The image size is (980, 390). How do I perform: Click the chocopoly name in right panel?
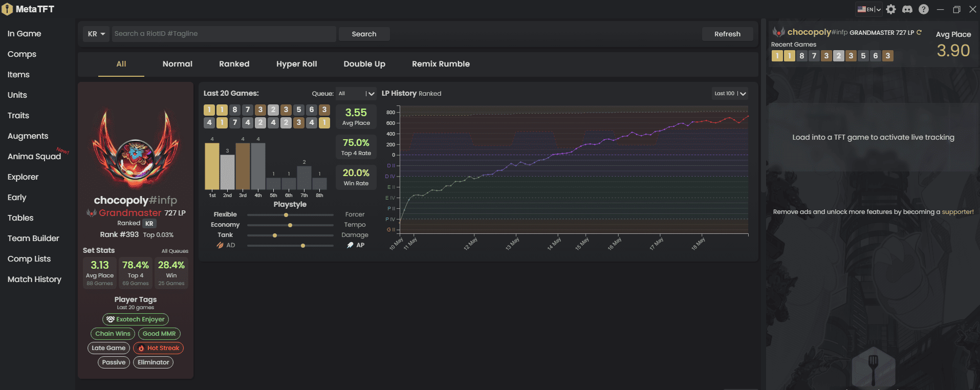809,32
